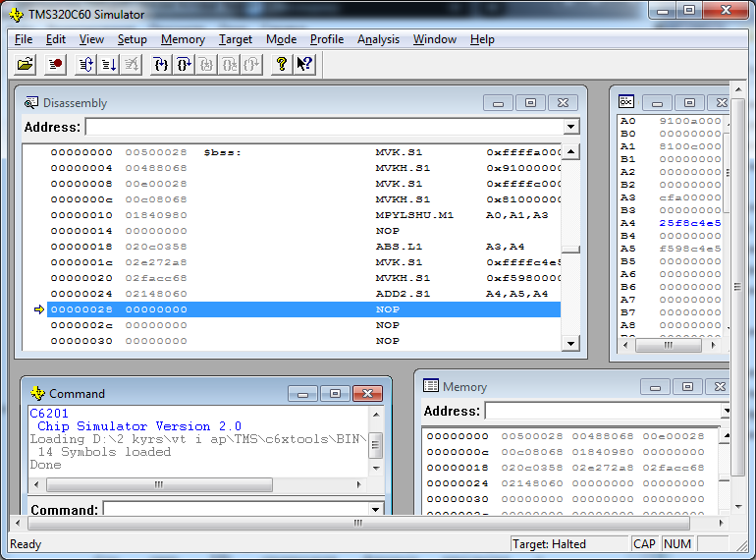
Task: Click the greyed-out Halt toolbar icon
Action: [131, 64]
